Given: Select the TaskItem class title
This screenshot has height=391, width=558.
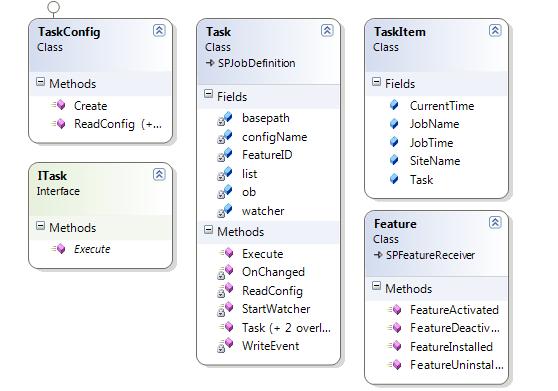Looking at the screenshot, I should 400,32.
